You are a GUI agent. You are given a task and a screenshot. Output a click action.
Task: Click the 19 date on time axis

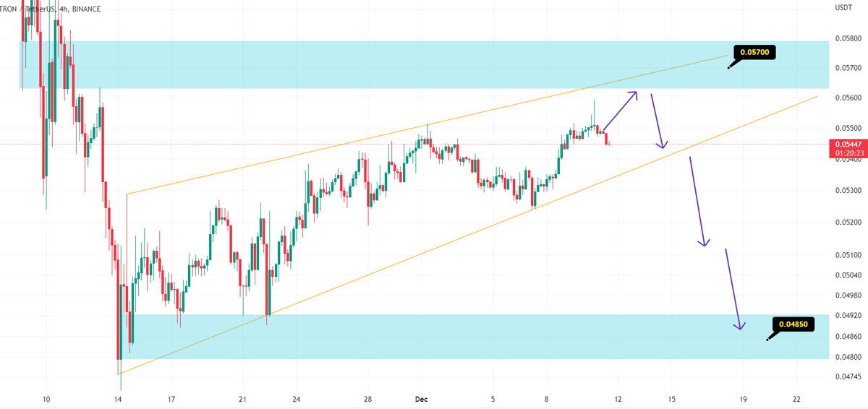[x=743, y=399]
